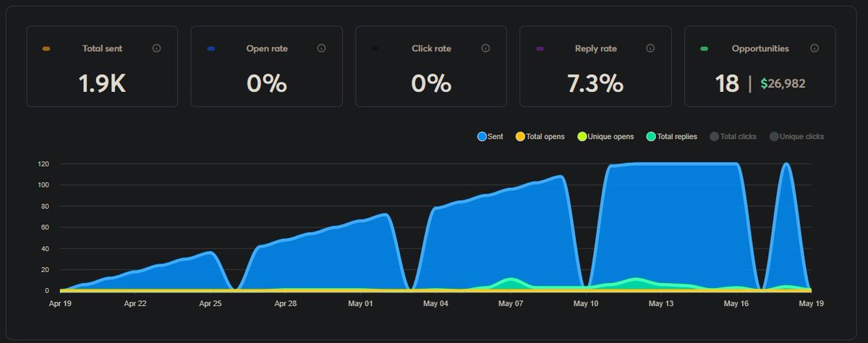This screenshot has height=343, width=868.
Task: Toggle the Unique opens legend series
Action: click(605, 136)
